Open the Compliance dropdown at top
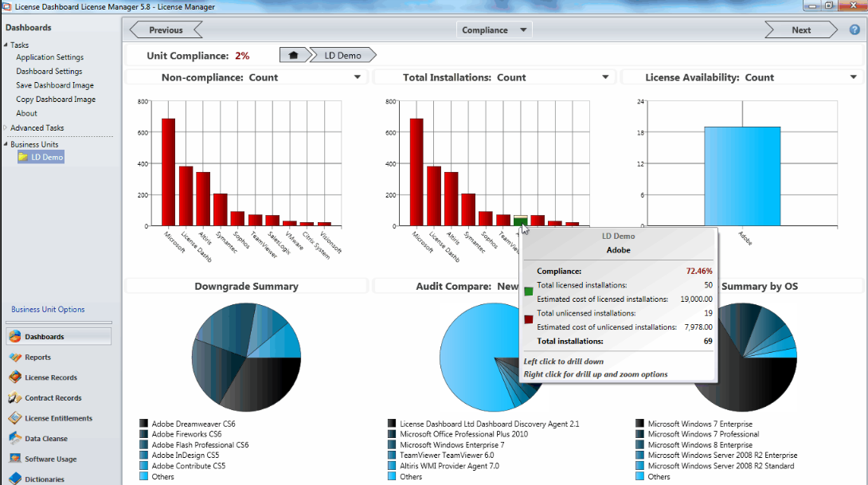The width and height of the screenshot is (868, 485). pos(523,30)
